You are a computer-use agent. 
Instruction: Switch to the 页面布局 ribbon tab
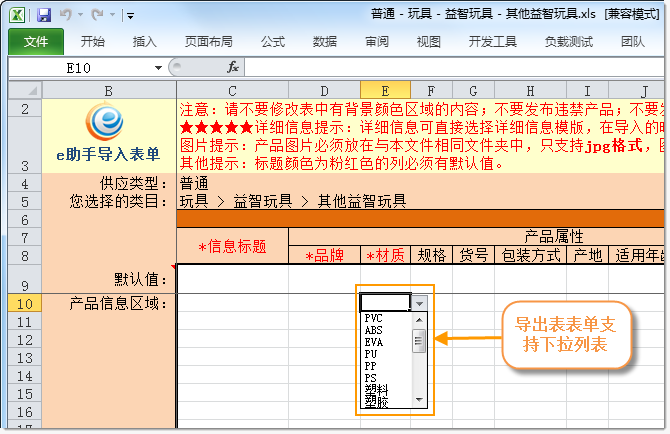tap(208, 41)
